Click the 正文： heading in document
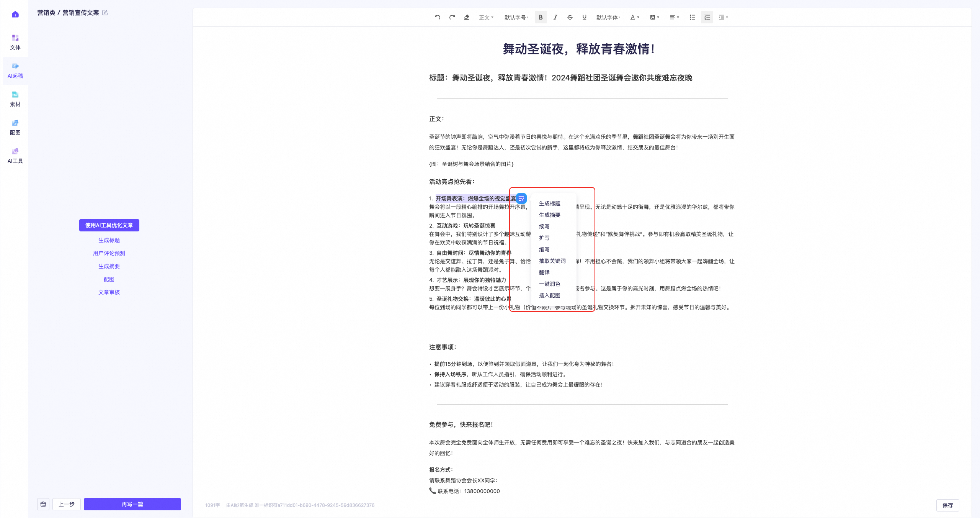The width and height of the screenshot is (980, 518). [436, 119]
